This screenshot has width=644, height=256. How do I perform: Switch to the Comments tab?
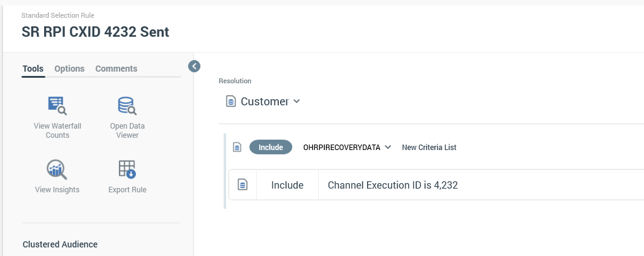pos(116,69)
